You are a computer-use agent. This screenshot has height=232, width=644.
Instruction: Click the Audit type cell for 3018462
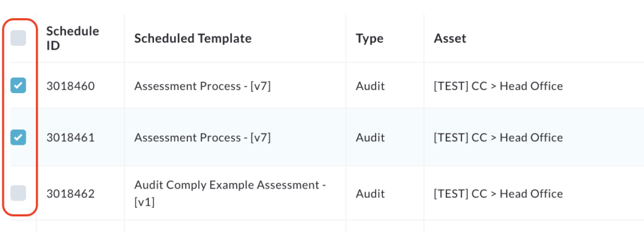pos(370,194)
